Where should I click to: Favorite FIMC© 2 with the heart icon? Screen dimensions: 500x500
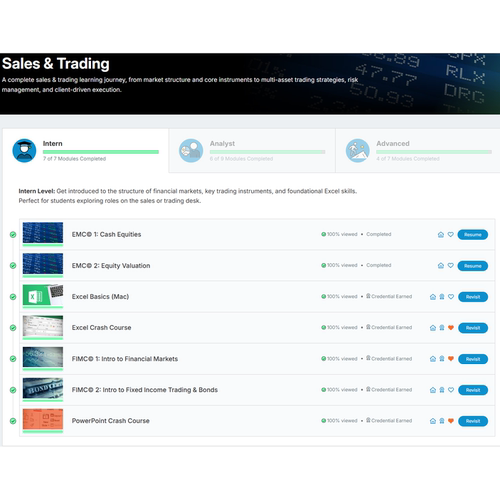[x=451, y=390]
